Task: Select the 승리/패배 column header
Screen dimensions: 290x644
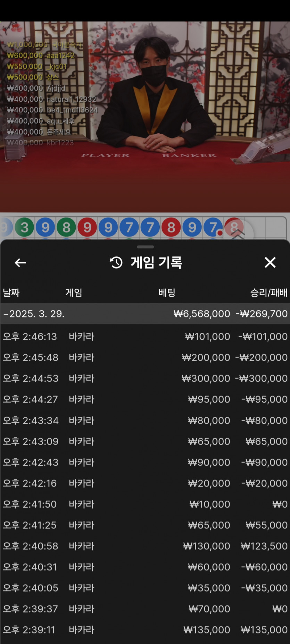Action: coord(269,293)
